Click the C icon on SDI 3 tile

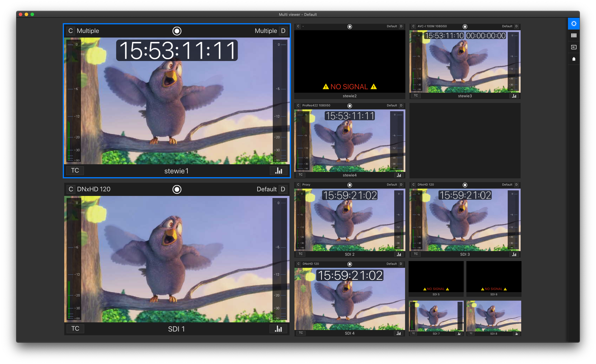pyautogui.click(x=414, y=185)
